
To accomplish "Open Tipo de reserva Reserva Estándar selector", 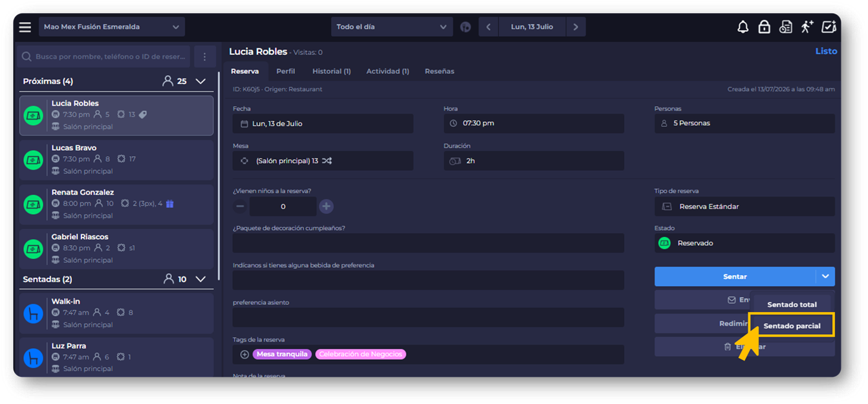I will point(744,207).
